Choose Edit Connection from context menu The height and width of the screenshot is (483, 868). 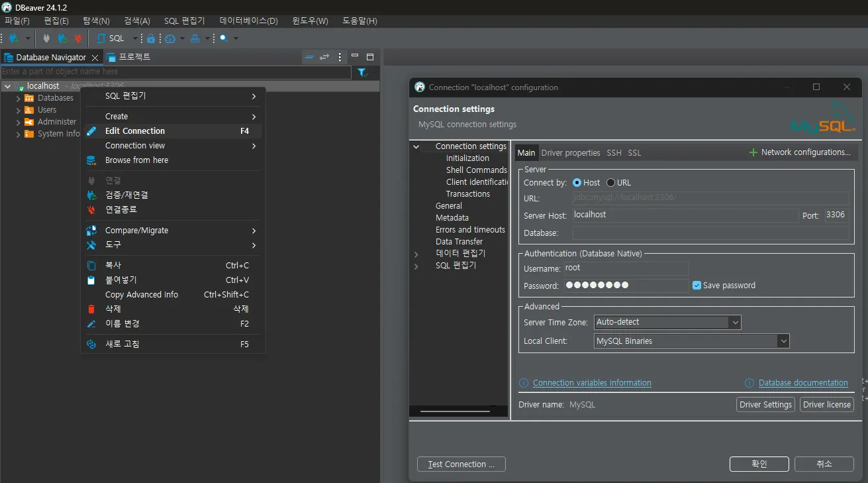click(x=135, y=131)
